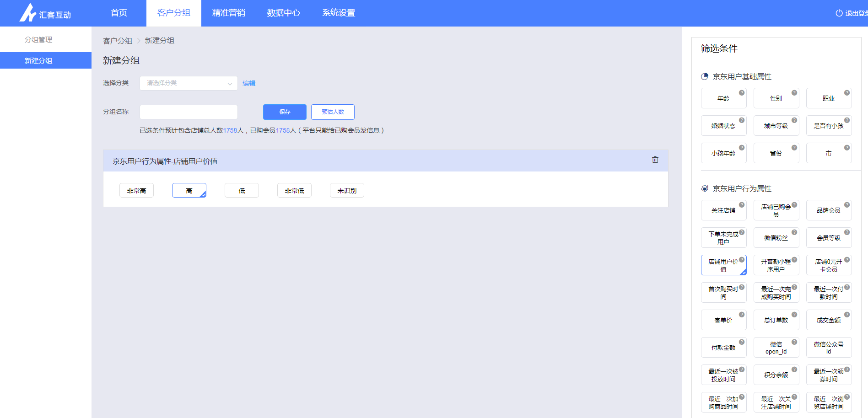
Task: Click the help icon on 性别 filter
Action: click(x=794, y=93)
